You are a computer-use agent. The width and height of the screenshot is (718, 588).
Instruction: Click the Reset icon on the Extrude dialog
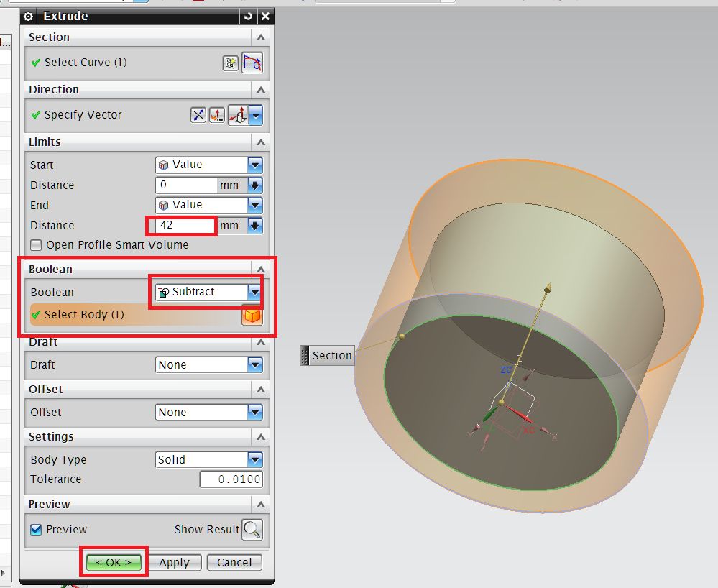tap(248, 16)
